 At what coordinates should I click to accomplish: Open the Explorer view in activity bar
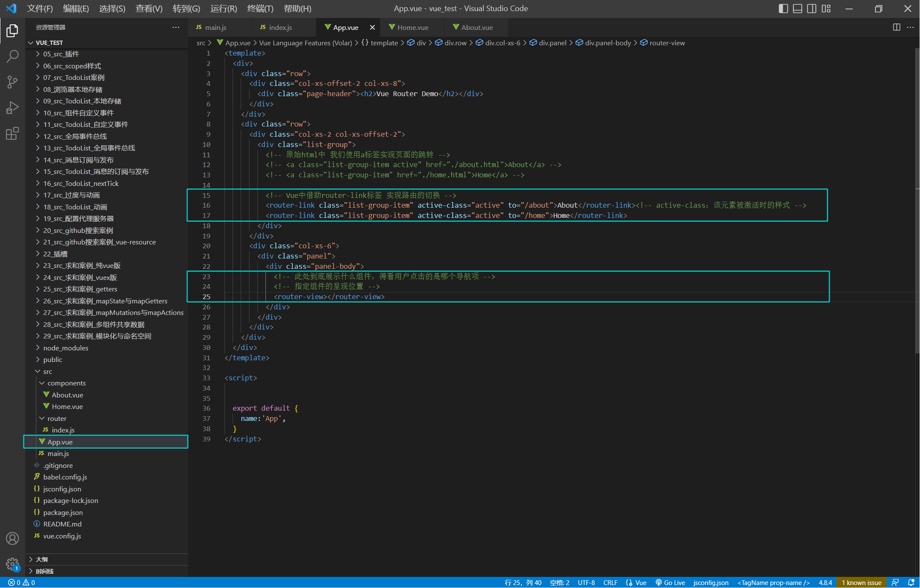(12, 31)
